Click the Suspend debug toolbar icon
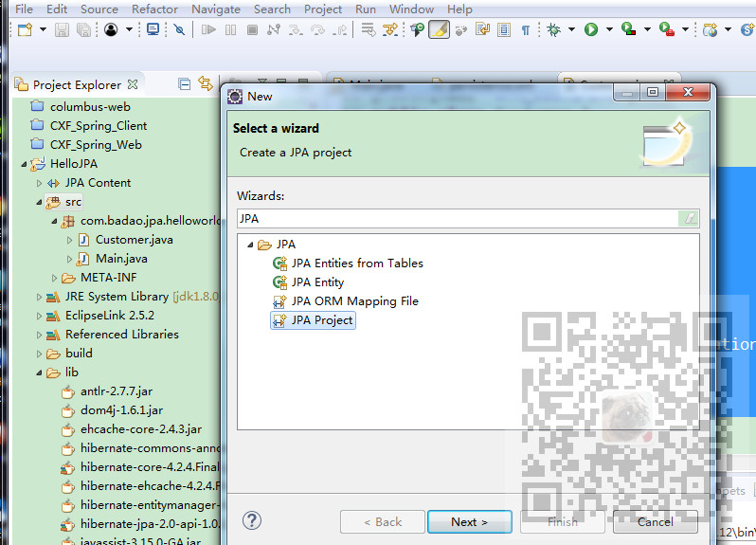Screen dimensions: 756x545 pos(231,30)
